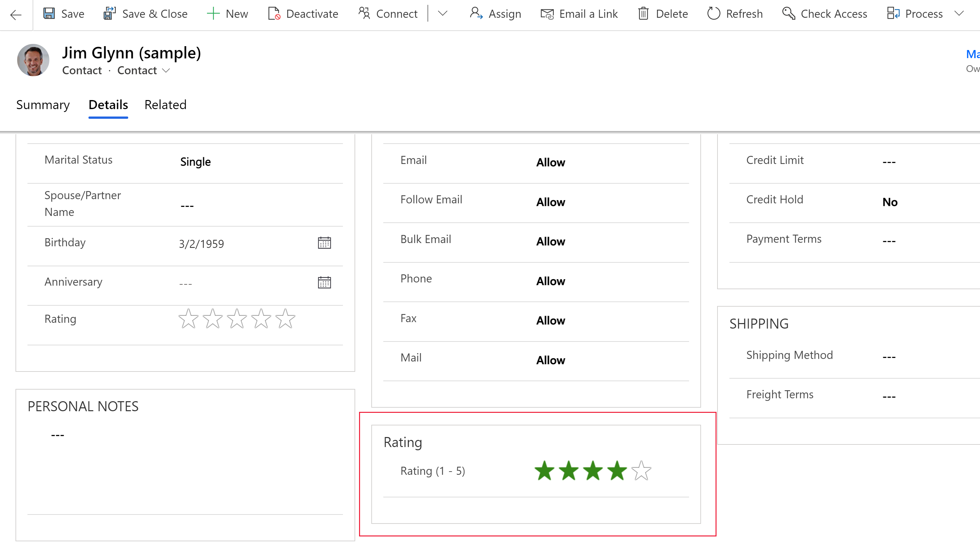Click the Check Access icon
This screenshot has height=560, width=980.
(x=789, y=14)
